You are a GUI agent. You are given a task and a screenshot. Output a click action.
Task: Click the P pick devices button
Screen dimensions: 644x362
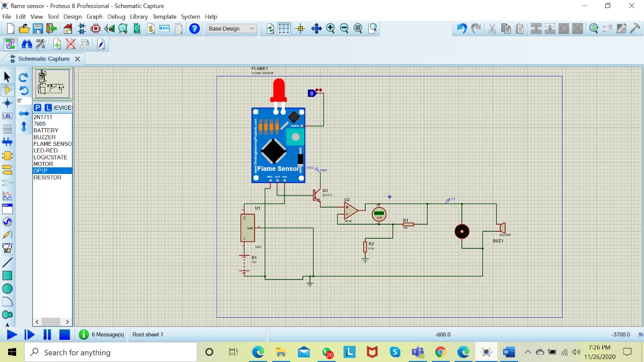38,108
